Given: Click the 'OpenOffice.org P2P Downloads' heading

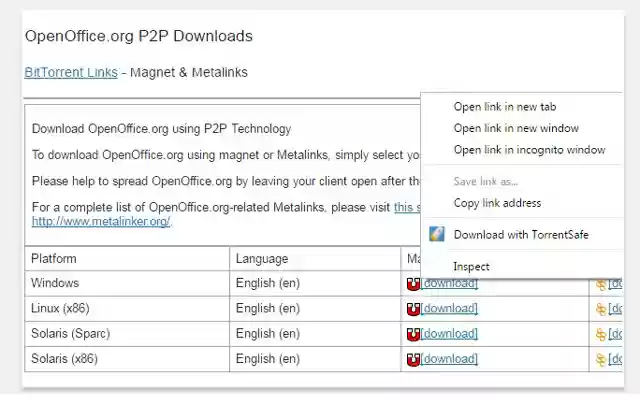Looking at the screenshot, I should [x=139, y=36].
